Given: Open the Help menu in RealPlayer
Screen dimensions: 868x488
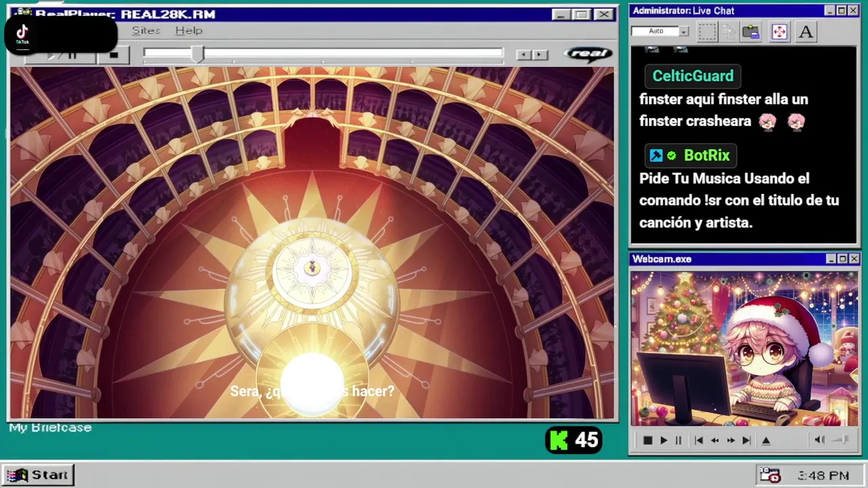Looking at the screenshot, I should (189, 30).
